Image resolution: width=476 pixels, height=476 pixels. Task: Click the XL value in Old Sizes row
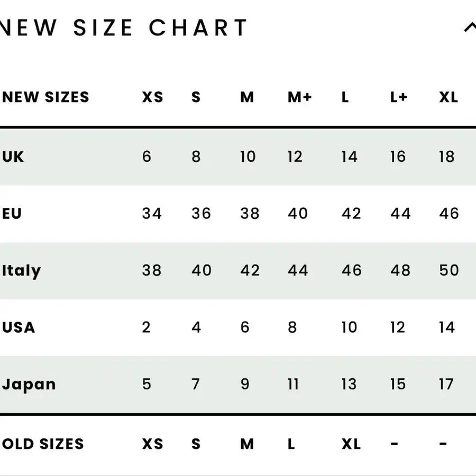pos(351,444)
